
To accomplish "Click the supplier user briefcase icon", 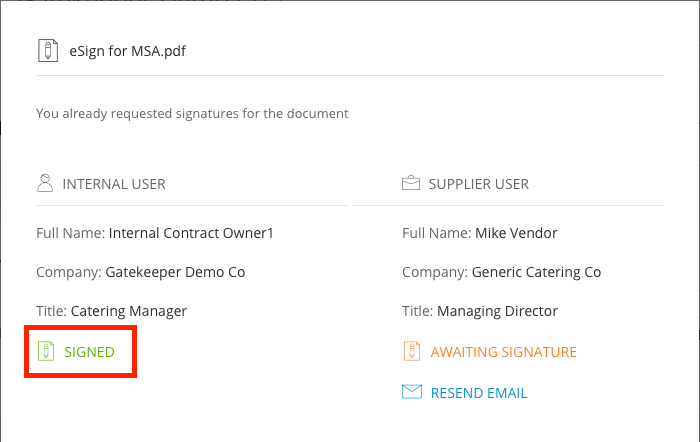I will tap(411, 183).
